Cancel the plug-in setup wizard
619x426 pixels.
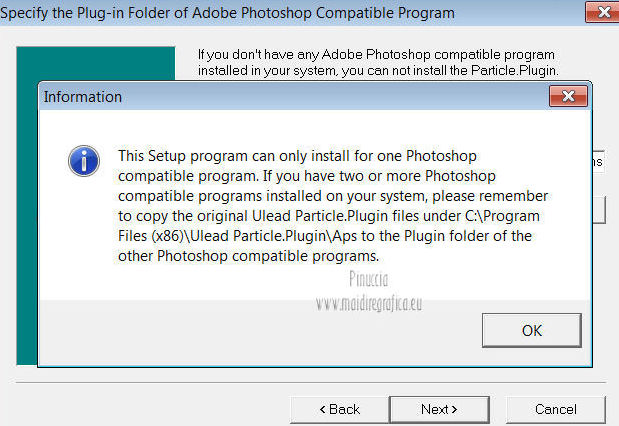[x=555, y=409]
